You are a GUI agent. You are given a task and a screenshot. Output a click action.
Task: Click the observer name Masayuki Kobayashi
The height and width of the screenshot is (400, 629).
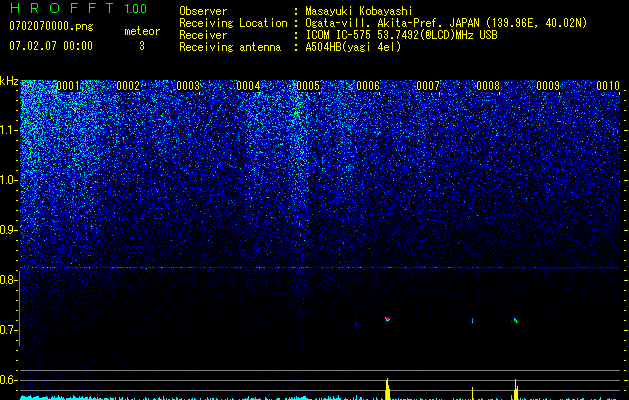tap(359, 11)
